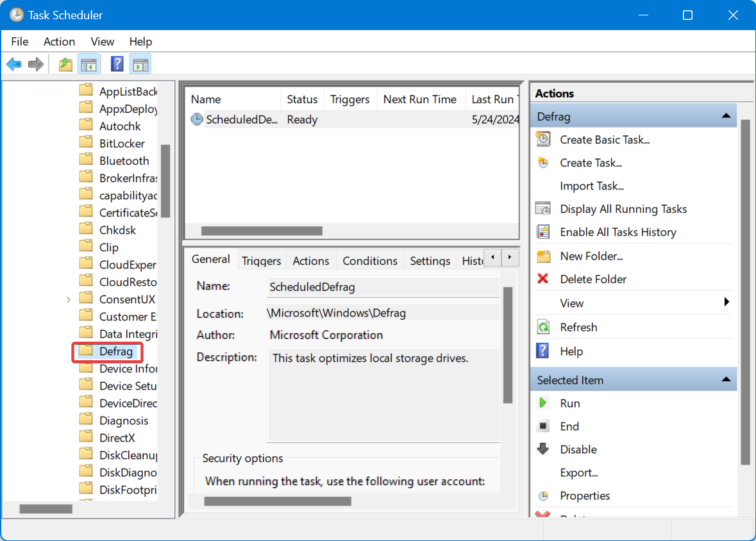Click the Chkdsk folder icon
The image size is (756, 541).
point(86,229)
